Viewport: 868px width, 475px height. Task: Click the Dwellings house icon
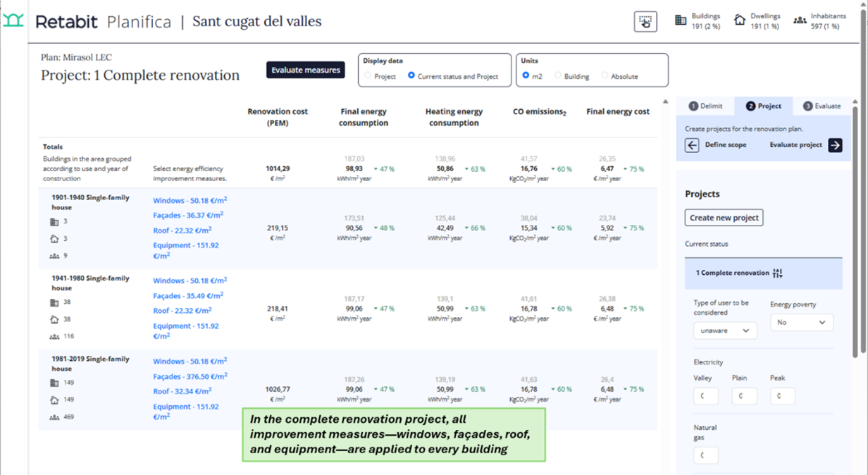pos(740,20)
